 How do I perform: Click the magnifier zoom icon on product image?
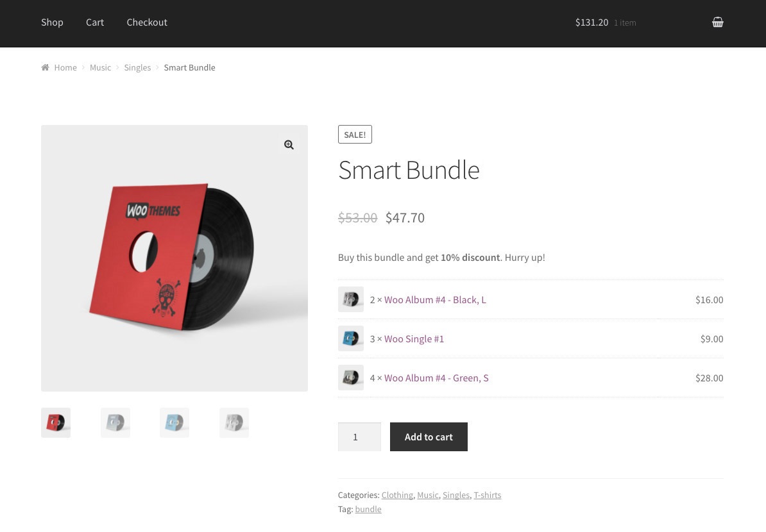point(289,145)
